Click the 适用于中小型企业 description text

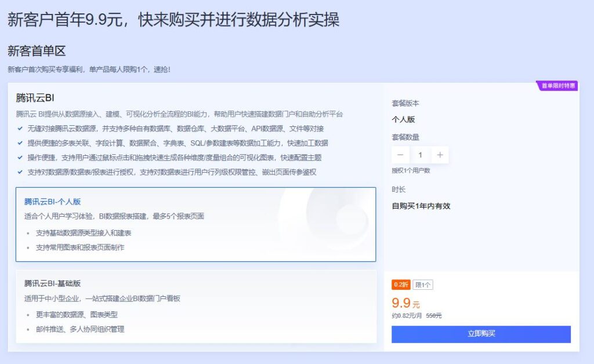tap(102, 299)
